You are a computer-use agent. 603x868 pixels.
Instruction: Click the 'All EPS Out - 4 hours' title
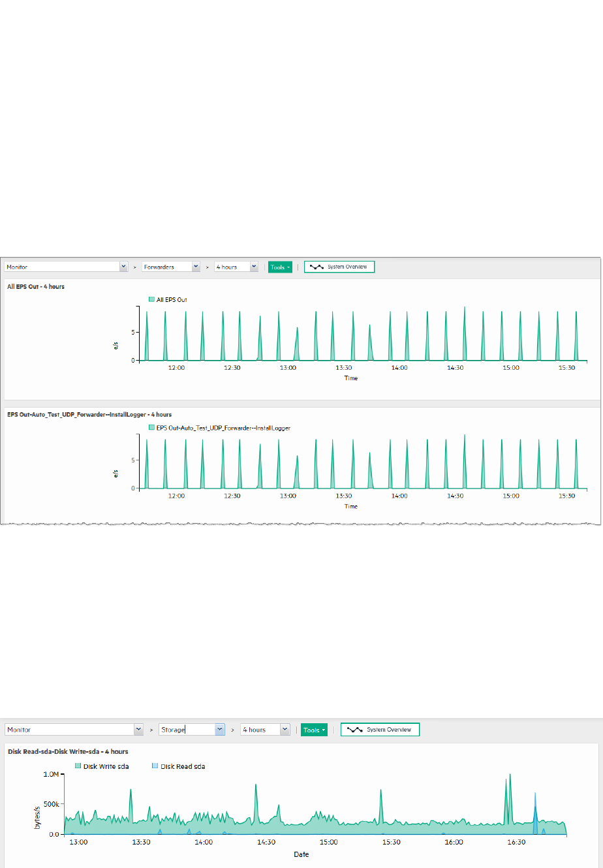[x=36, y=286]
